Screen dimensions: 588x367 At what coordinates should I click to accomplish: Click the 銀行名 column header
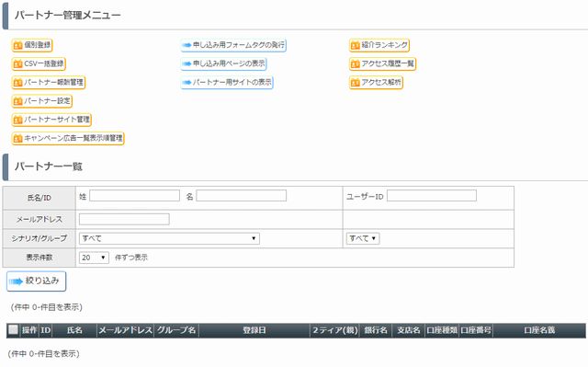pos(376,330)
